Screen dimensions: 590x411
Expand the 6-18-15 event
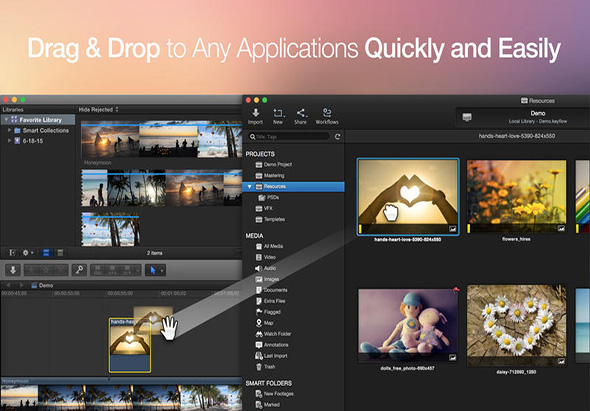pyautogui.click(x=9, y=141)
